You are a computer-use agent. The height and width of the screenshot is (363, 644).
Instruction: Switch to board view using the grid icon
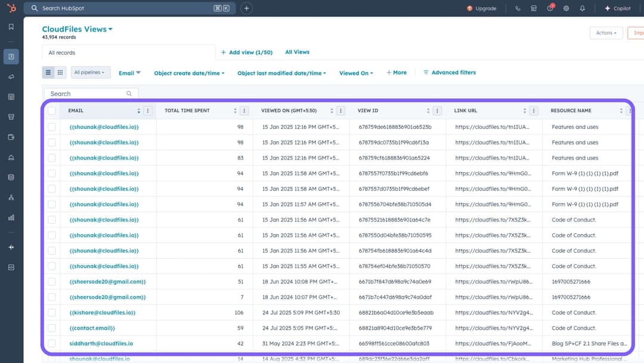59,72
